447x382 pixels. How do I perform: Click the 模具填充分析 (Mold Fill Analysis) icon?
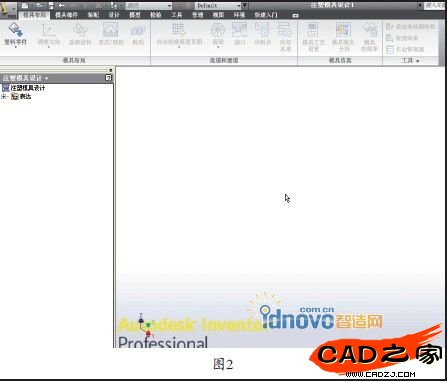click(x=343, y=37)
